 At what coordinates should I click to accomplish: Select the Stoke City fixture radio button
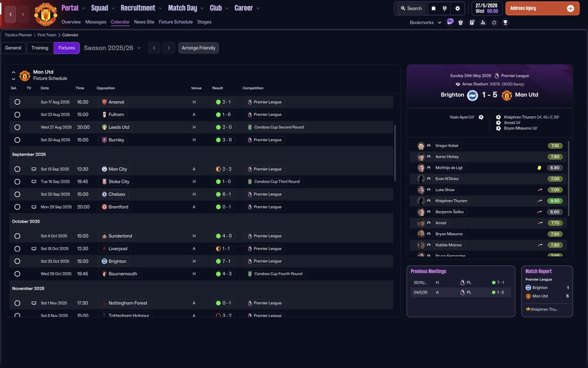(17, 182)
